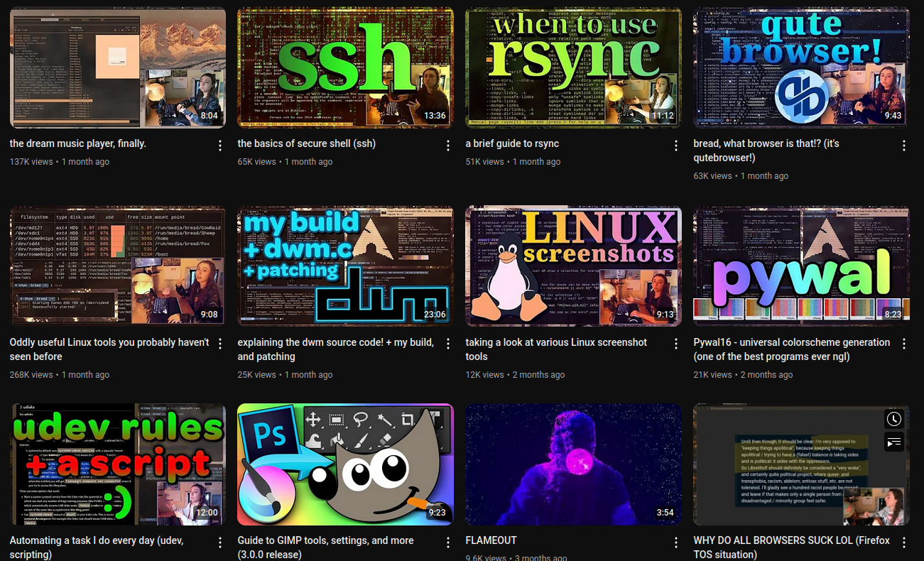Viewport: 924px width, 561px height.
Task: Open the 'when to use rsync' thumbnail
Action: (574, 67)
